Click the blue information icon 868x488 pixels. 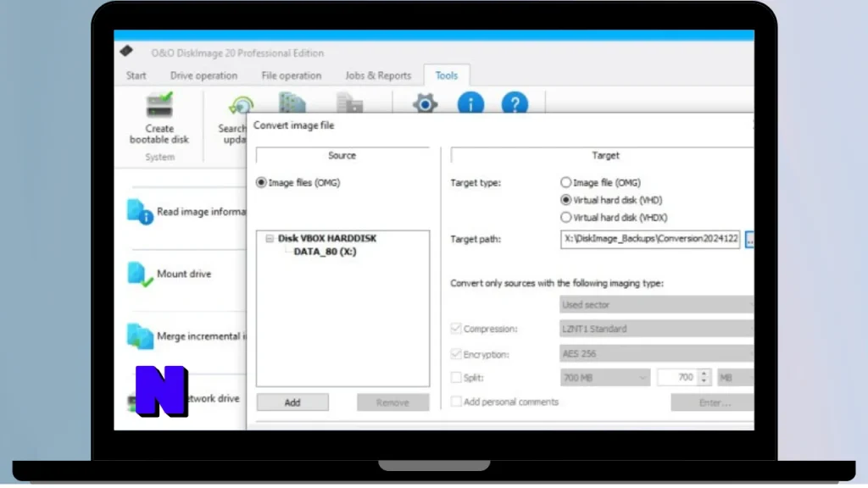click(470, 103)
